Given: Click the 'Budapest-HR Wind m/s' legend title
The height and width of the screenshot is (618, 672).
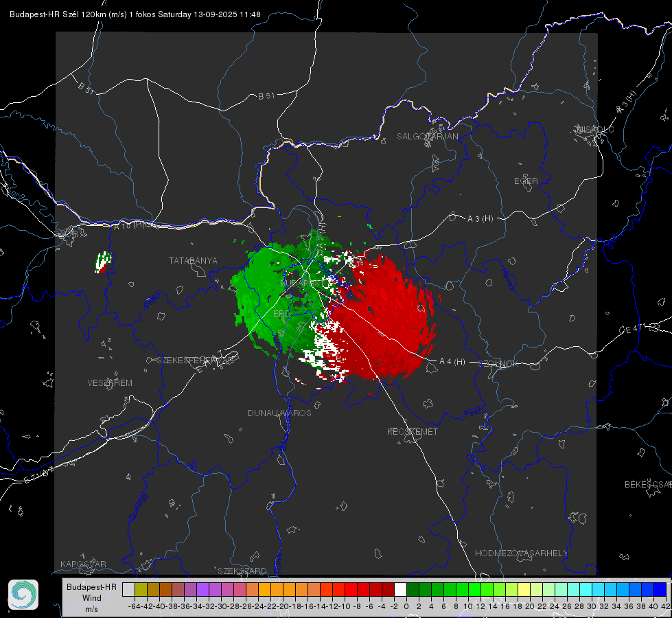Looking at the screenshot, I should [92, 597].
